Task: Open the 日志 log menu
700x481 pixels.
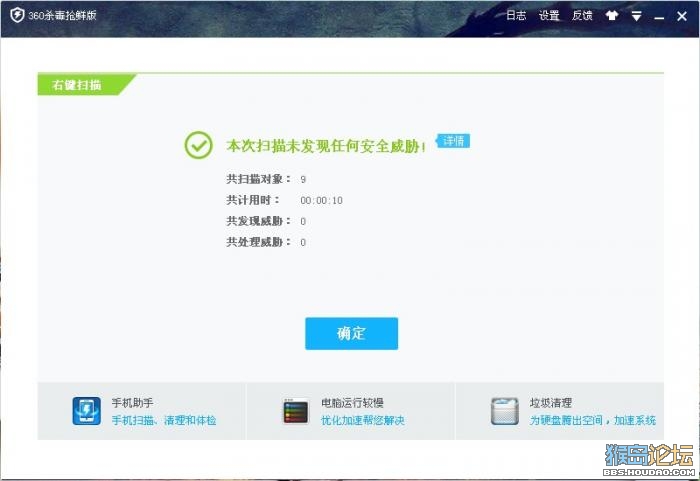Action: (516, 16)
